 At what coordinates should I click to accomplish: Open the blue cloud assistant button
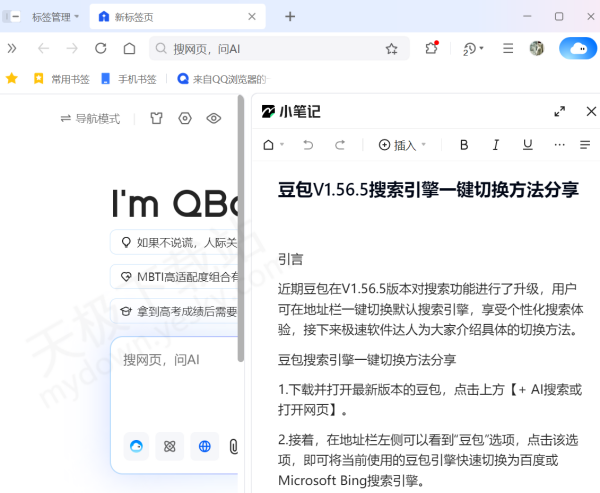pos(578,48)
